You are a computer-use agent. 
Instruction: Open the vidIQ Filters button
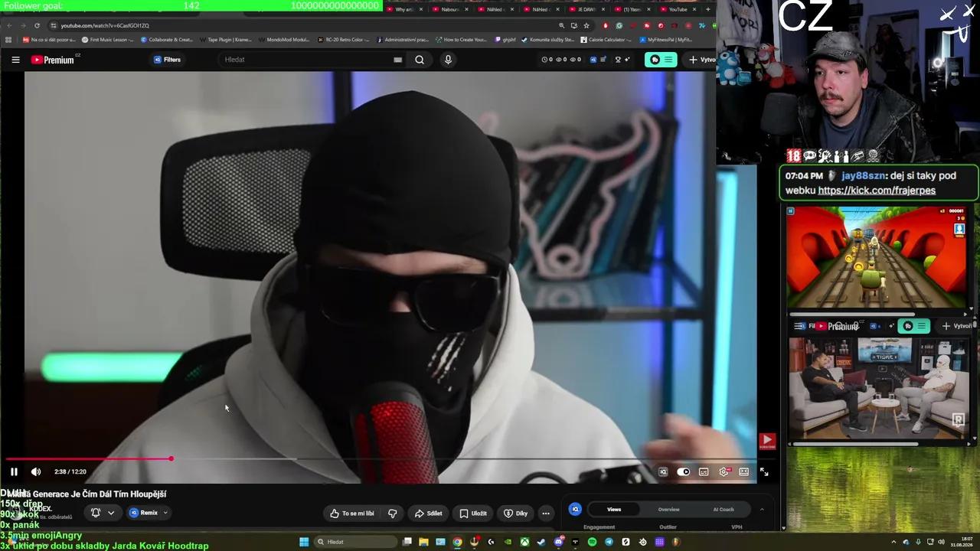pos(167,60)
